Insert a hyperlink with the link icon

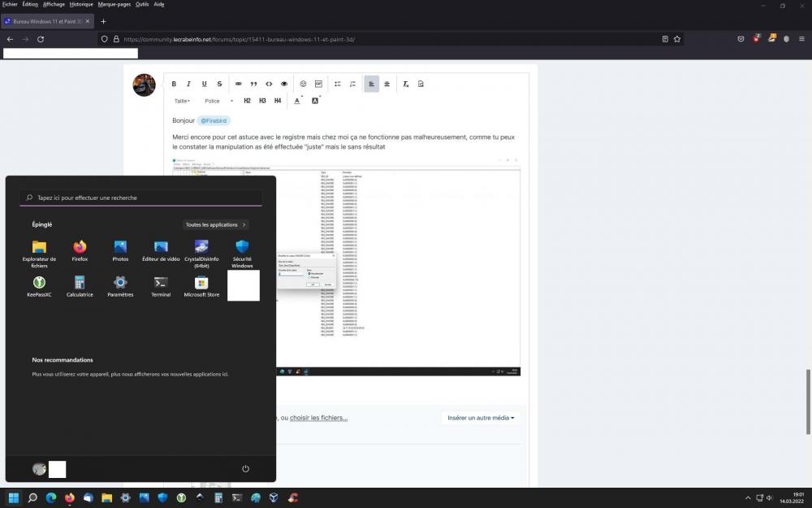pos(238,84)
